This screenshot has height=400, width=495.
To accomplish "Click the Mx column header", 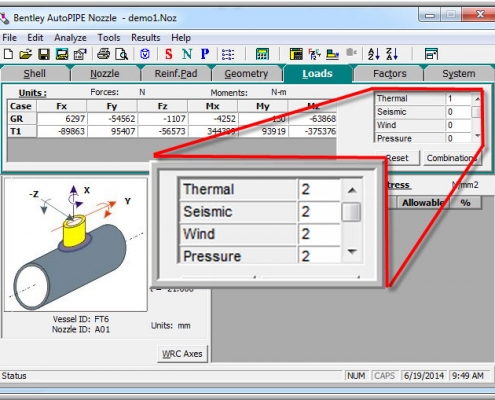I will pos(213,106).
